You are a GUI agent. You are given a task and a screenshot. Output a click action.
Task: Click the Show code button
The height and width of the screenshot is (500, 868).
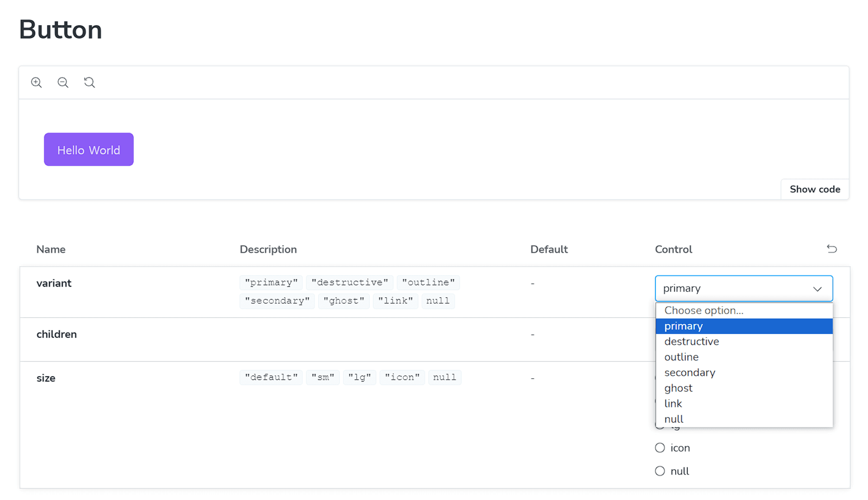[x=815, y=189]
